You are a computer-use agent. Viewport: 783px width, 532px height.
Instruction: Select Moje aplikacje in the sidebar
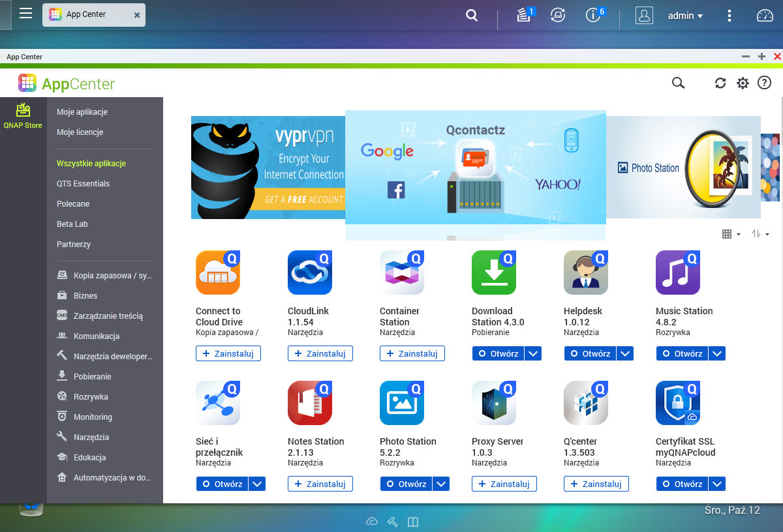click(82, 112)
